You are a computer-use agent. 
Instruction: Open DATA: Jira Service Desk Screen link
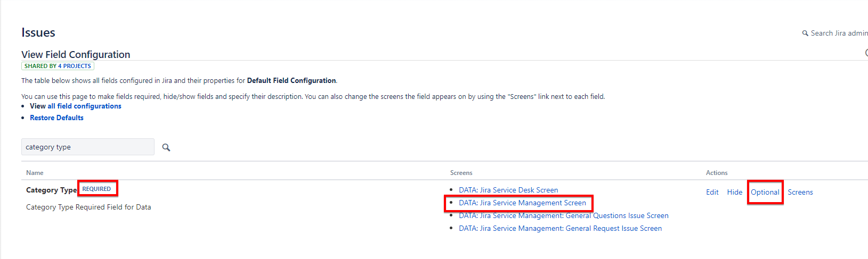pyautogui.click(x=508, y=190)
